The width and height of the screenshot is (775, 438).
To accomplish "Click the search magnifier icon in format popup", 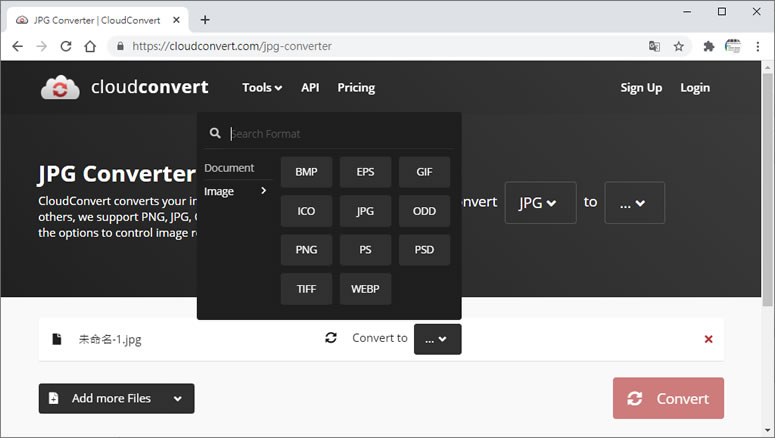I will coord(215,133).
